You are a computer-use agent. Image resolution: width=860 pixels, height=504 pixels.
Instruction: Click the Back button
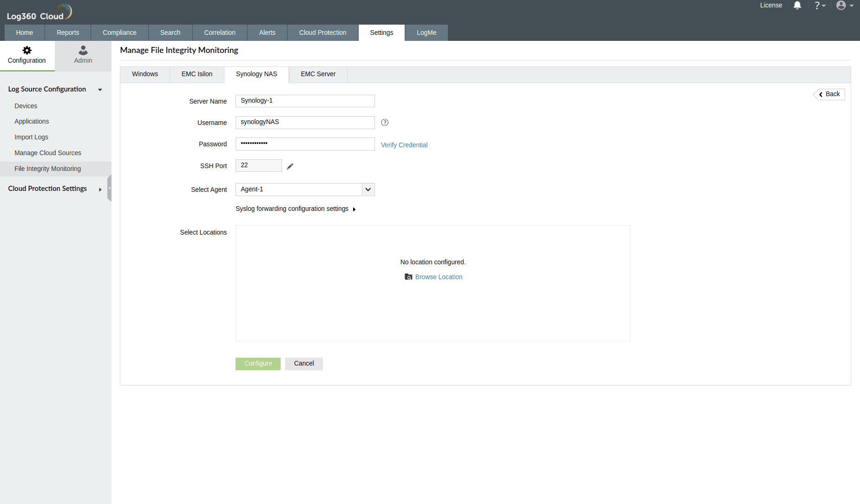tap(829, 94)
